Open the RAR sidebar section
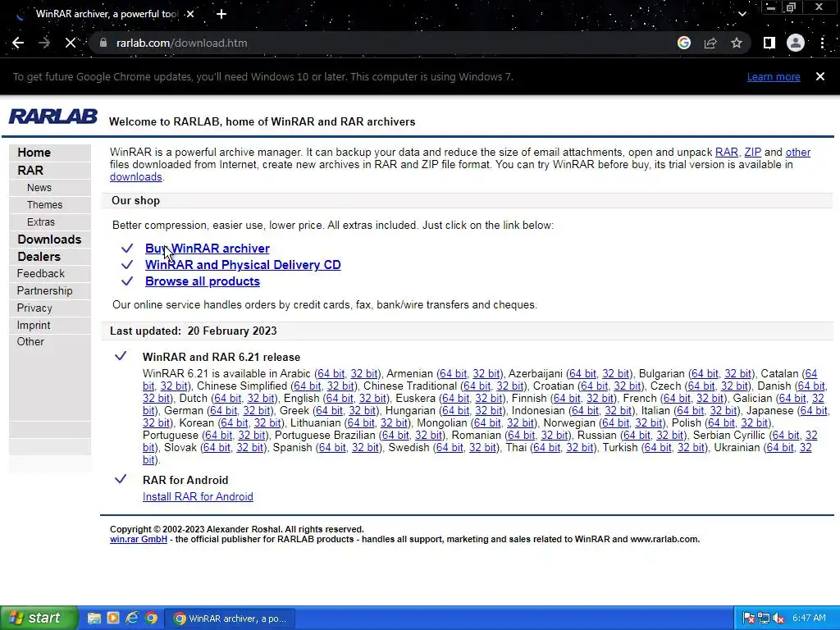The image size is (840, 630). click(30, 171)
